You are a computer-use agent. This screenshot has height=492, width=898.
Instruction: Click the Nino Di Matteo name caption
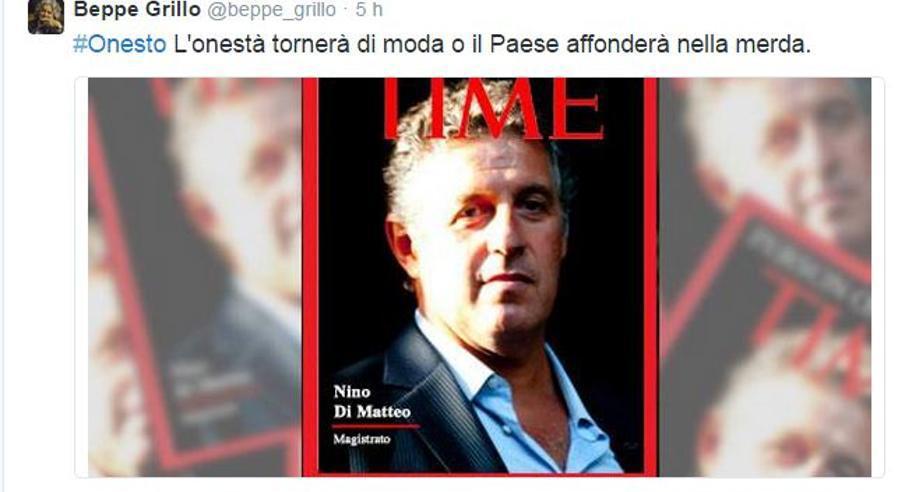[372, 402]
